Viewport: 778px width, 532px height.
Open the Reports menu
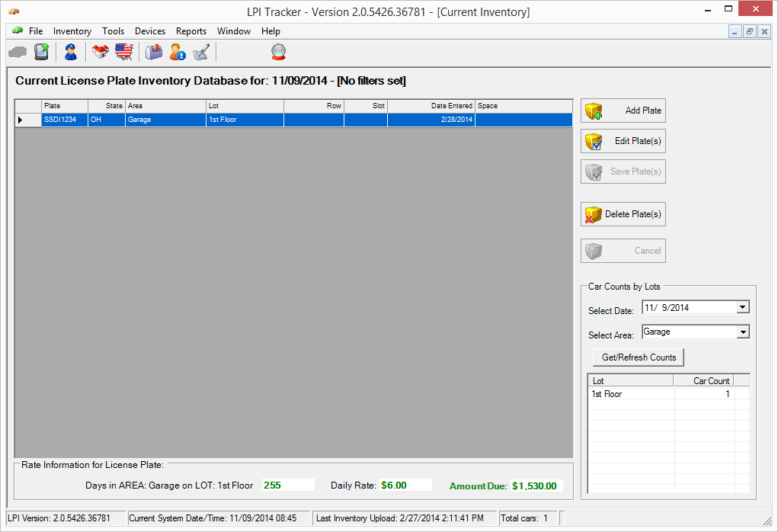(190, 31)
